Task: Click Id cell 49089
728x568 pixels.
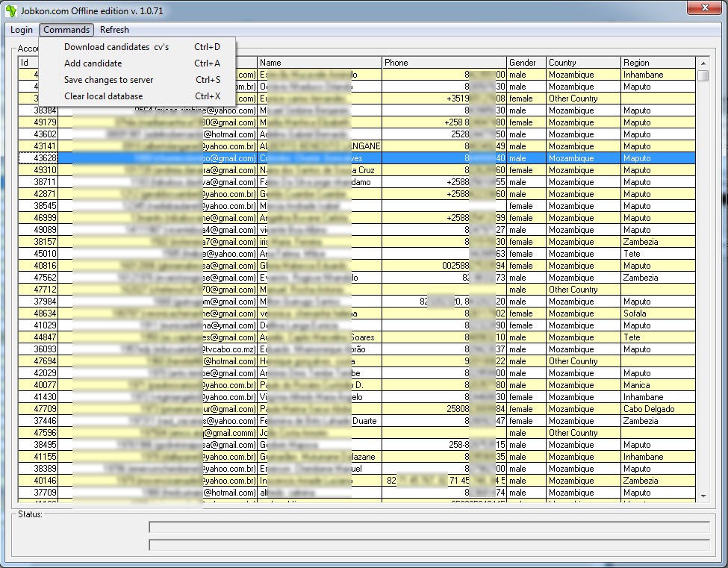Action: (38, 230)
